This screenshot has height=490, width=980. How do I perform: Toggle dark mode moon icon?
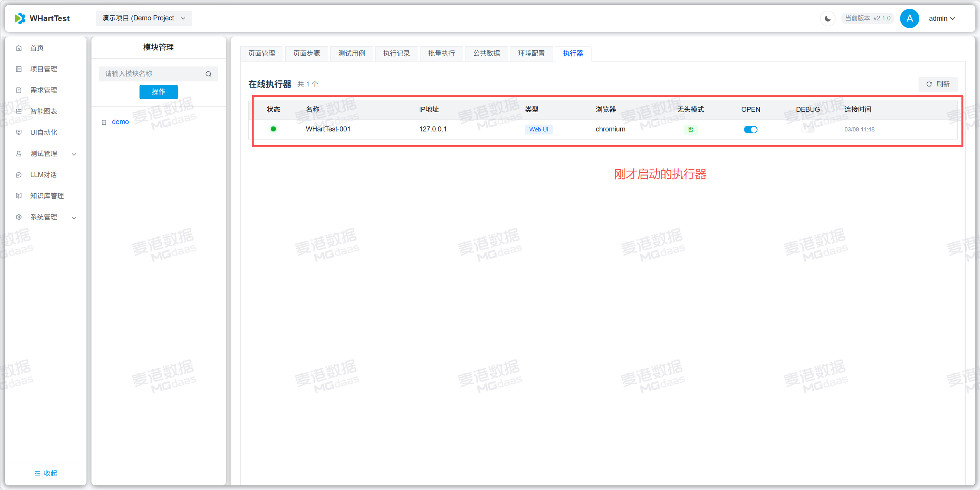pos(827,18)
